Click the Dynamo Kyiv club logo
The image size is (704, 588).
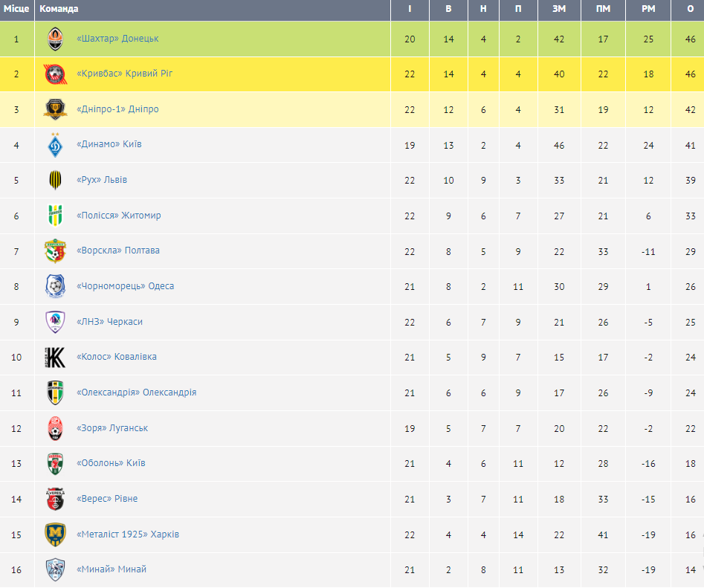[56, 144]
